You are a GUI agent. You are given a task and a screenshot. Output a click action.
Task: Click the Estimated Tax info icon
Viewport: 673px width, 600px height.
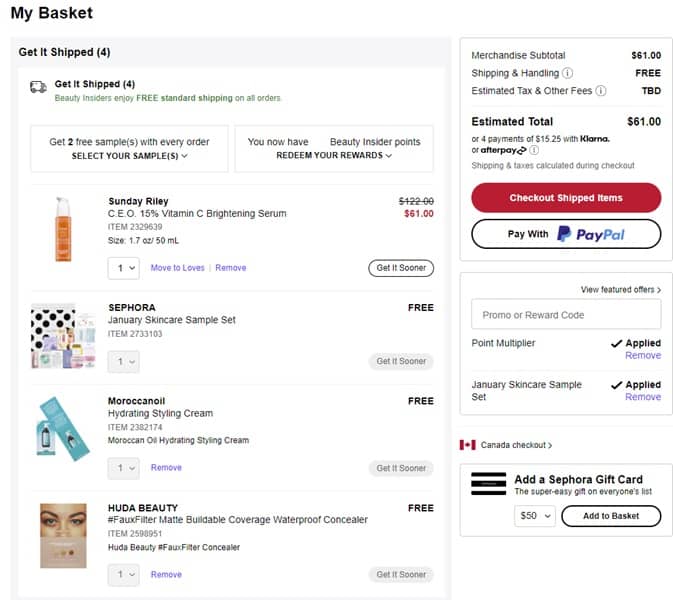601,91
